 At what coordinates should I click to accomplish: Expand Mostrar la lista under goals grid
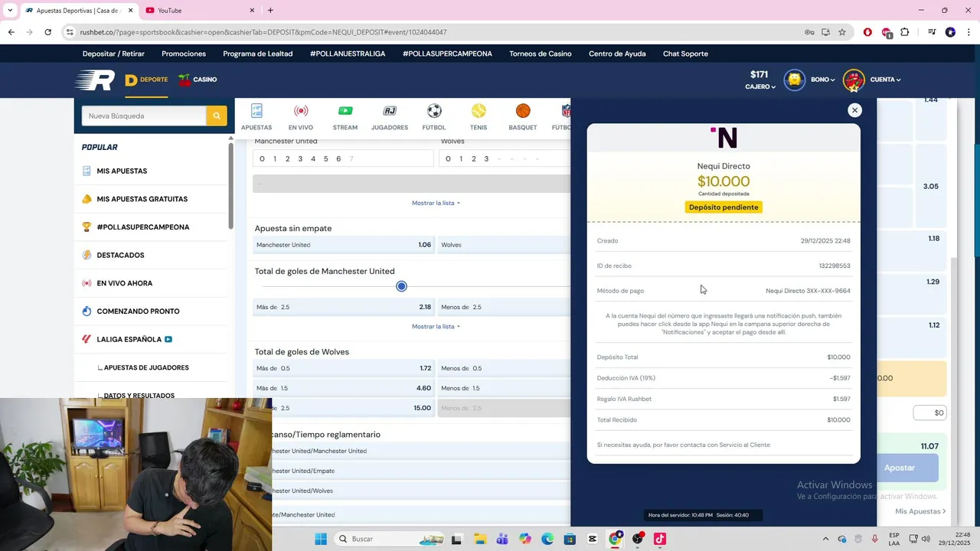pos(436,203)
